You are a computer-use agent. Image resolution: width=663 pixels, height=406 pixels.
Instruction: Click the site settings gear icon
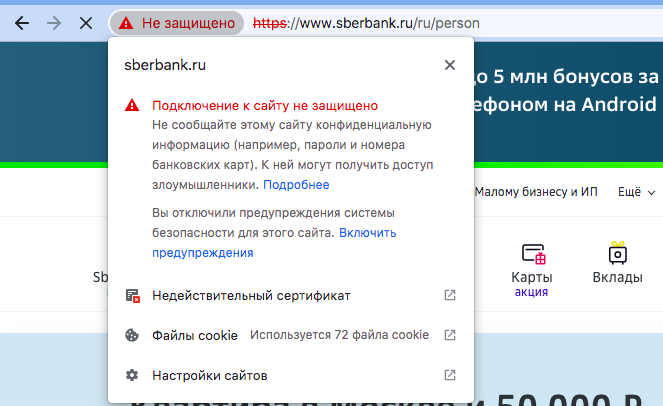[x=132, y=375]
